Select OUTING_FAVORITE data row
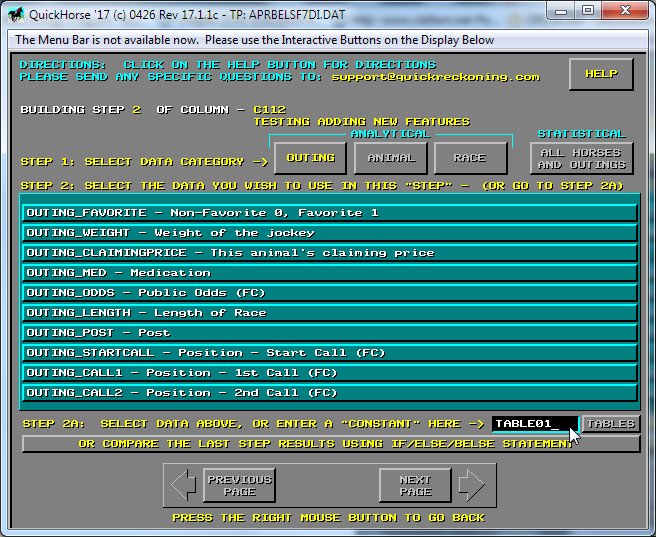 (330, 213)
